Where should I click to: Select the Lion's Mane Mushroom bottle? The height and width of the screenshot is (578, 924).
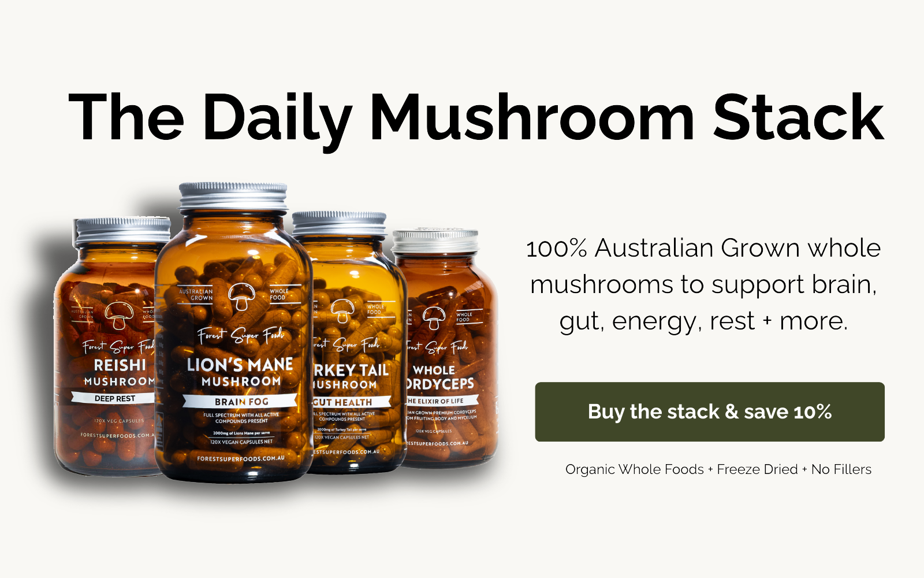(234, 332)
